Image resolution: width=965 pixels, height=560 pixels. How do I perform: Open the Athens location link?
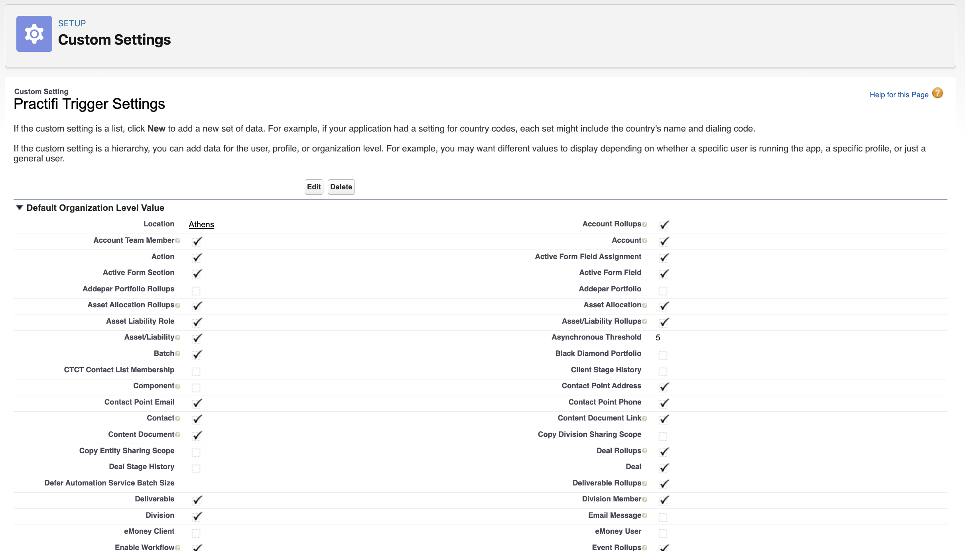point(201,224)
